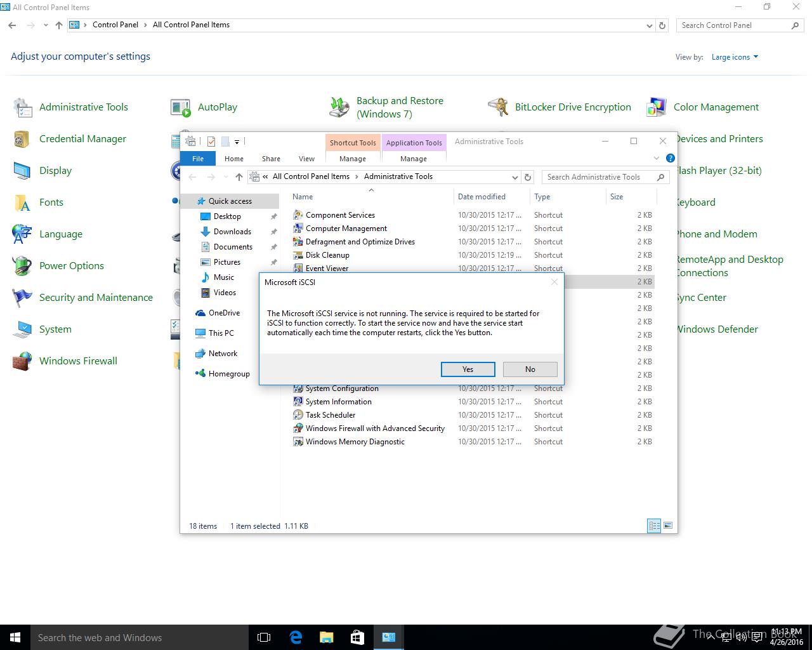
Task: Open Share tab in Explorer ribbon
Action: click(271, 159)
